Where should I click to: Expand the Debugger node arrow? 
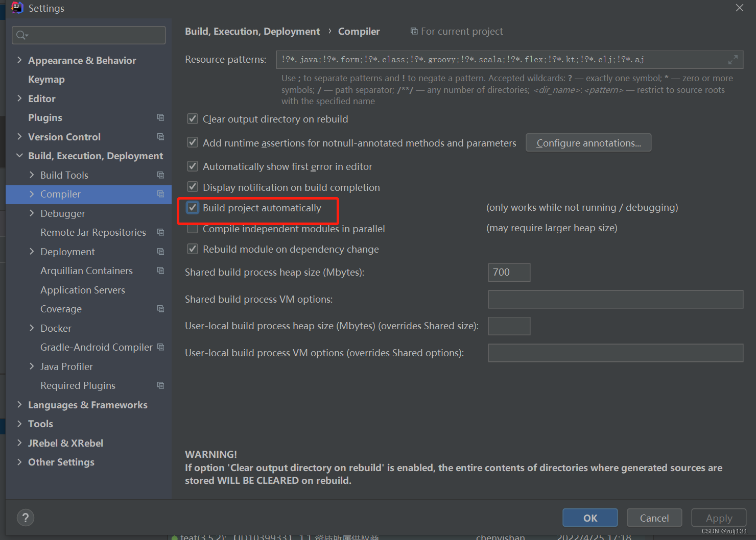pos(32,213)
